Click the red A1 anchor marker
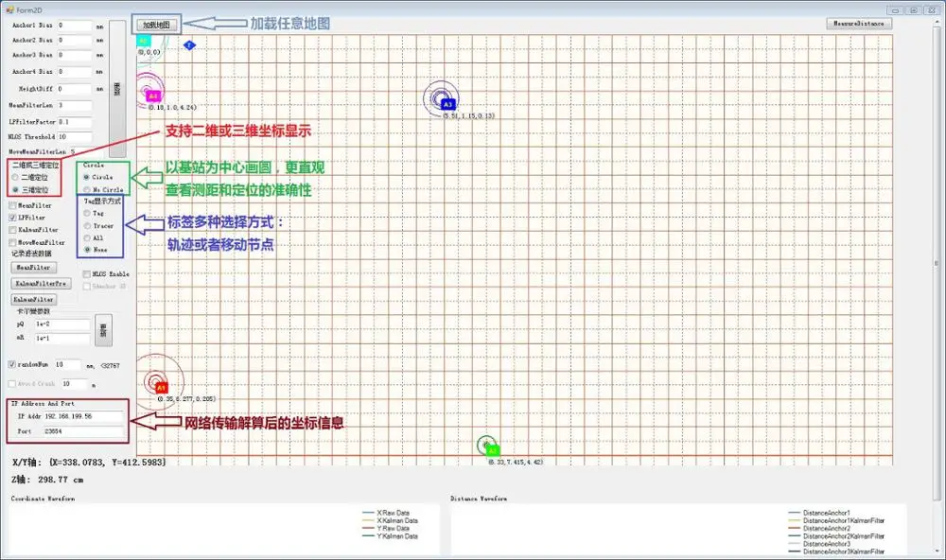946x560 pixels. 161,388
